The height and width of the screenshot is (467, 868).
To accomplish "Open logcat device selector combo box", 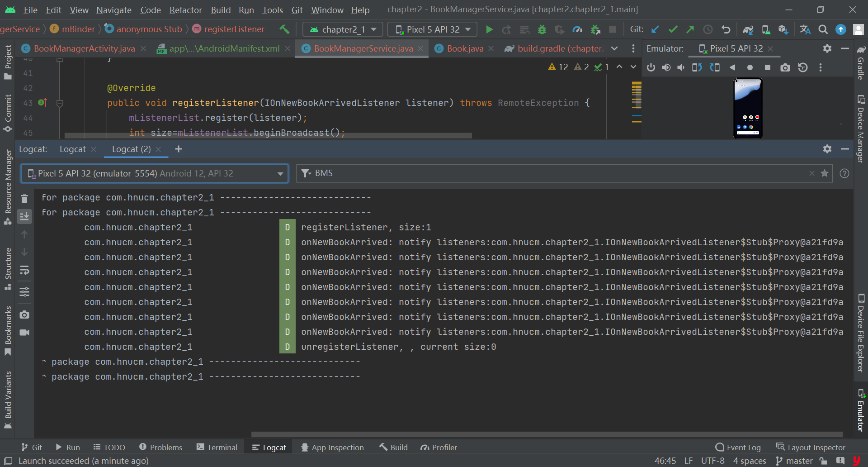I will tap(155, 173).
